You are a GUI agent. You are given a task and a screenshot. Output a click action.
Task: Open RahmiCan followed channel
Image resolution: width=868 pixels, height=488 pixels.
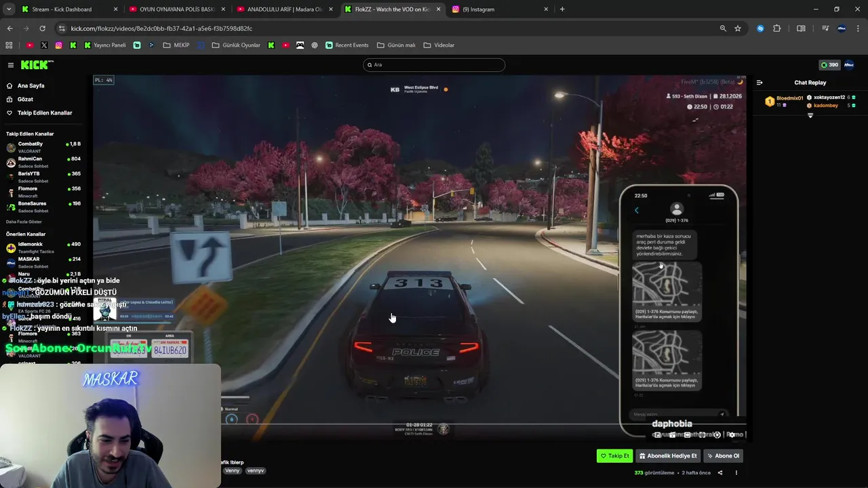(43, 162)
